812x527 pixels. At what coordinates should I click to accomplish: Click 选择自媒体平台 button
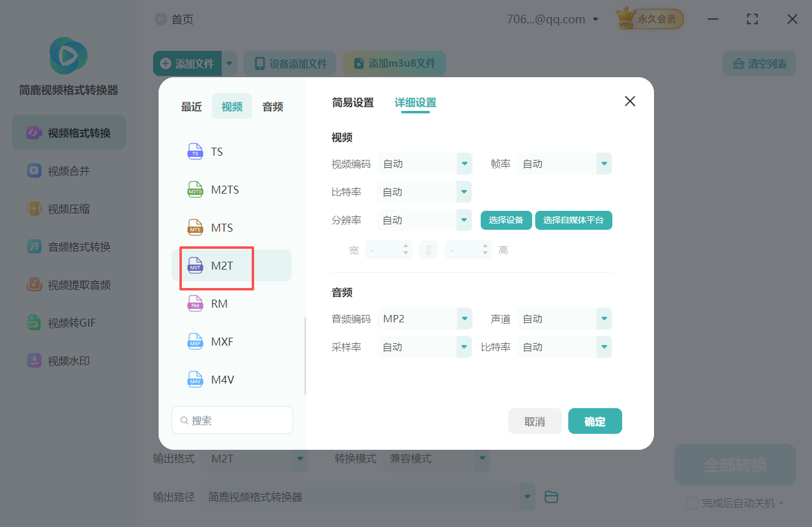tap(573, 220)
